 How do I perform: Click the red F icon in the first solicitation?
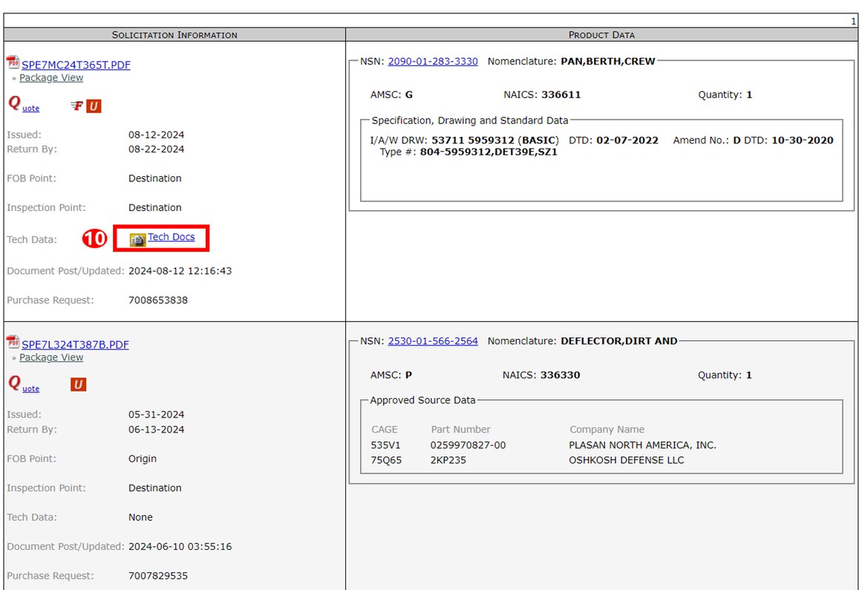76,106
